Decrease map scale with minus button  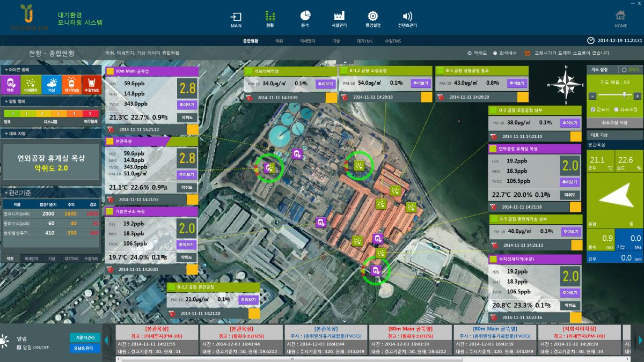coord(593,95)
